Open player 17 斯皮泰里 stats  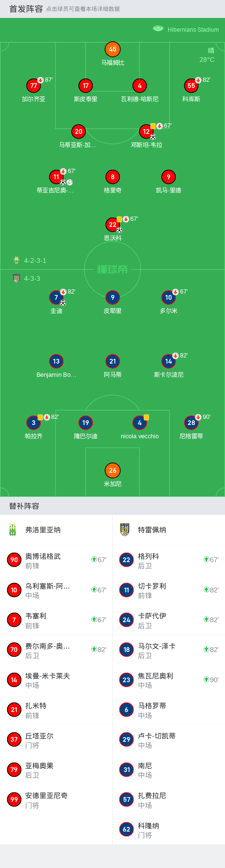[86, 86]
